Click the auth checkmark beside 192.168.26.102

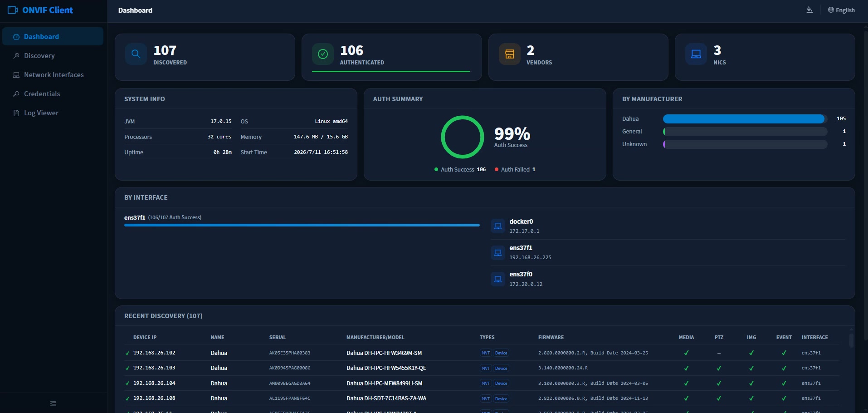[127, 353]
